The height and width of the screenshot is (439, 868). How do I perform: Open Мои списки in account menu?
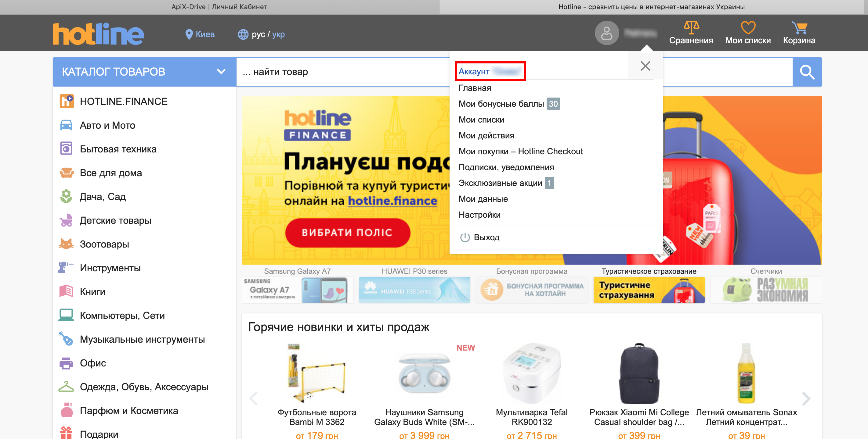coord(481,120)
